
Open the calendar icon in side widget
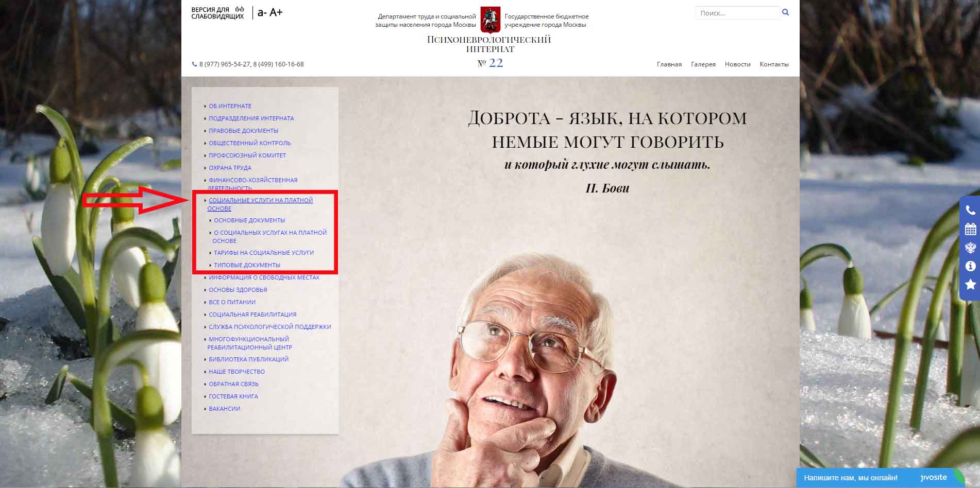970,229
